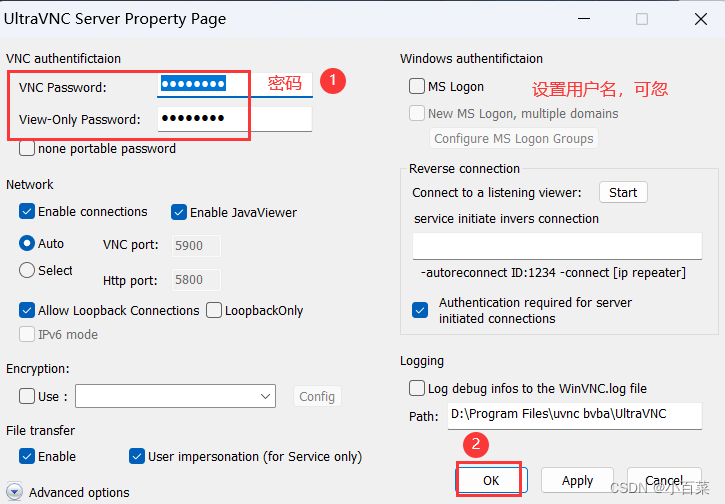Enable Encryption Use checkbox
The width and height of the screenshot is (725, 504).
coord(27,396)
